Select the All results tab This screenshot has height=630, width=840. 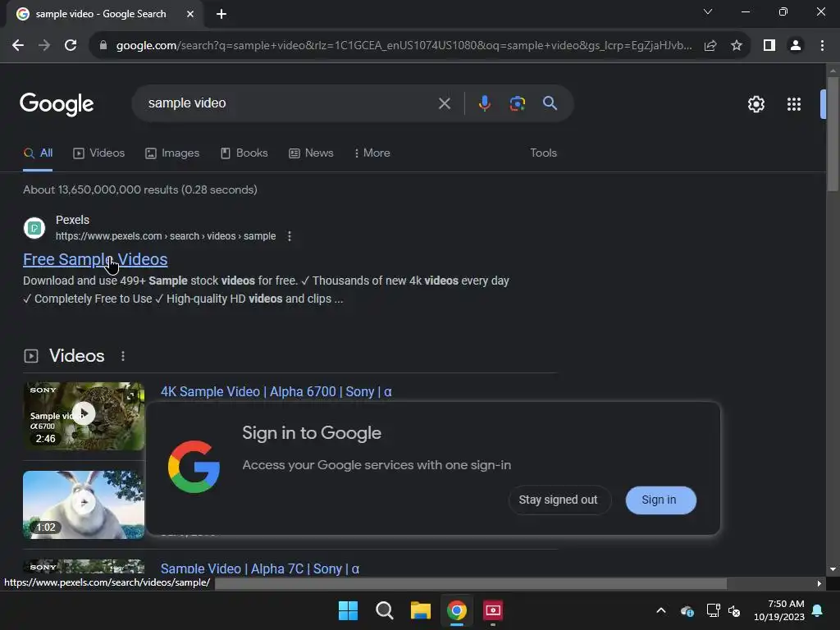pyautogui.click(x=38, y=153)
